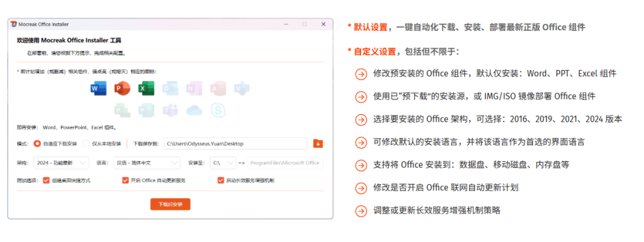The width and height of the screenshot is (644, 242).
Task: Minimize the Mocreak Office Installer window
Action: pos(286,25)
